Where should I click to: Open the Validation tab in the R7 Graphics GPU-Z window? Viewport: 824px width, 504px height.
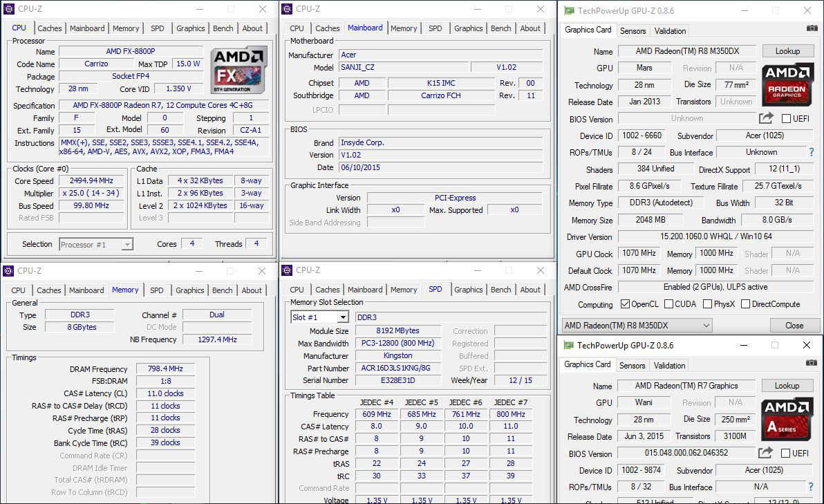(669, 366)
